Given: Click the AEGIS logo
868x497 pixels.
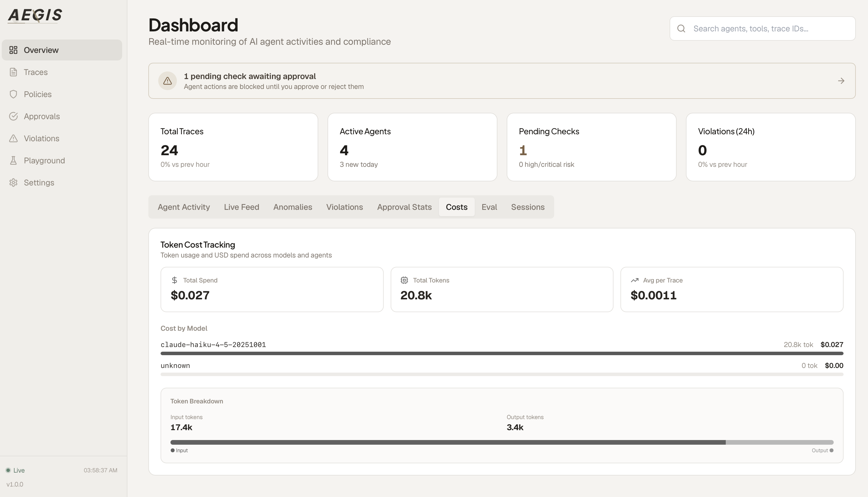Looking at the screenshot, I should (x=35, y=15).
